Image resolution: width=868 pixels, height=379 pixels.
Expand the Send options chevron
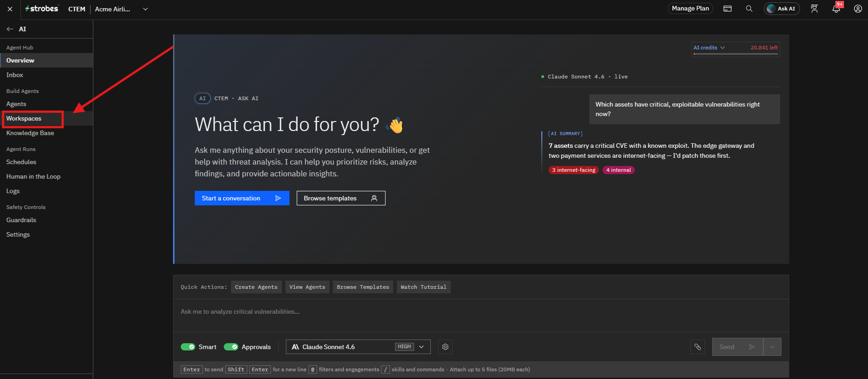(772, 347)
